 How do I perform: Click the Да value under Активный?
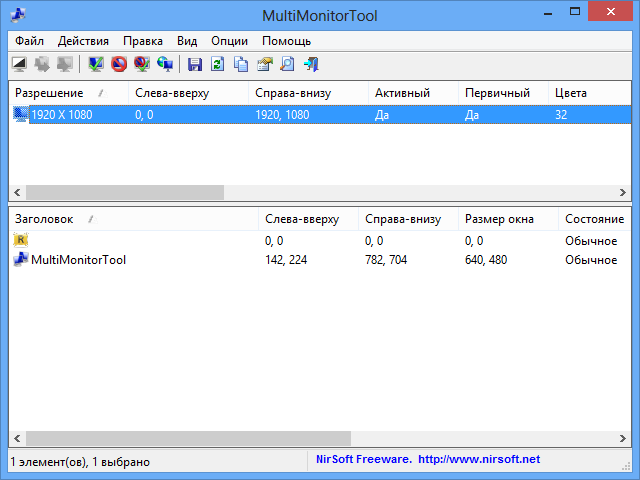[382, 115]
